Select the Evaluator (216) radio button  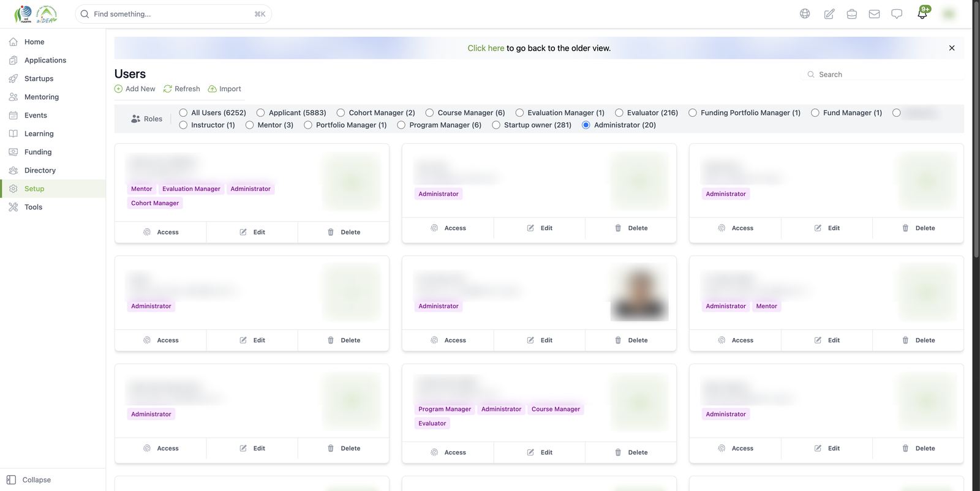[619, 113]
